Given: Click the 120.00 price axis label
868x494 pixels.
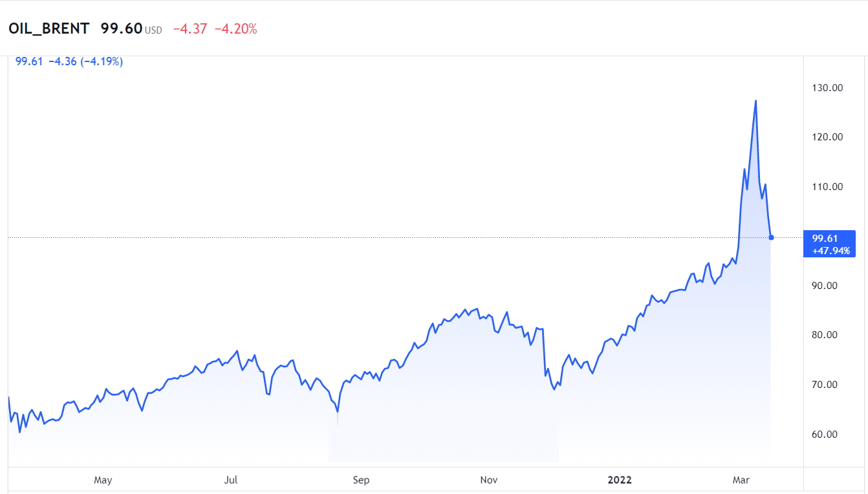Looking at the screenshot, I should [x=827, y=137].
